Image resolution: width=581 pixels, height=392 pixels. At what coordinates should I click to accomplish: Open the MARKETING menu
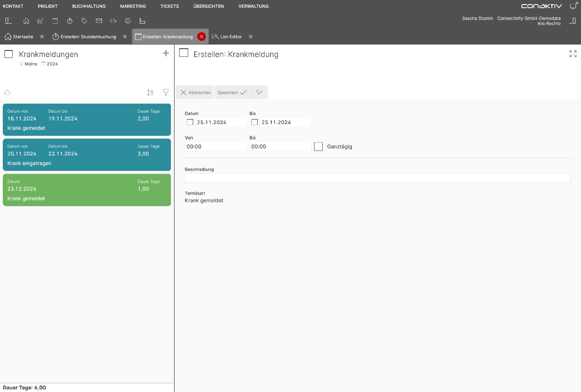click(x=133, y=6)
